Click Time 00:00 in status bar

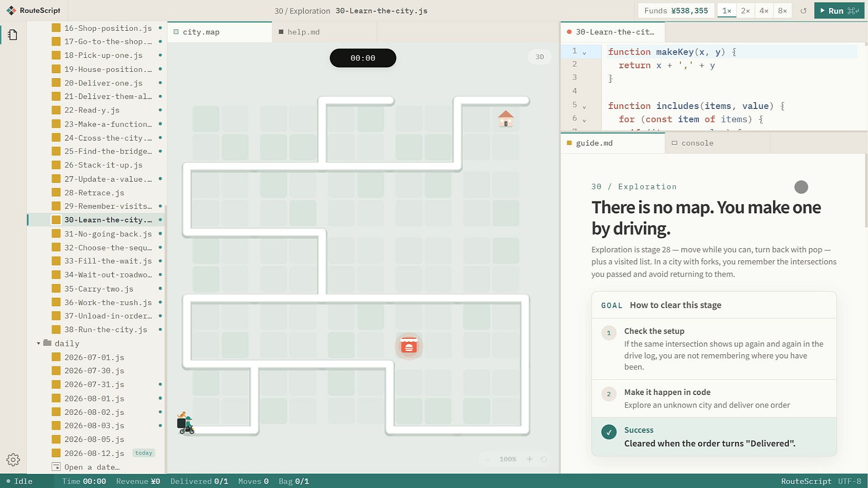tap(84, 481)
